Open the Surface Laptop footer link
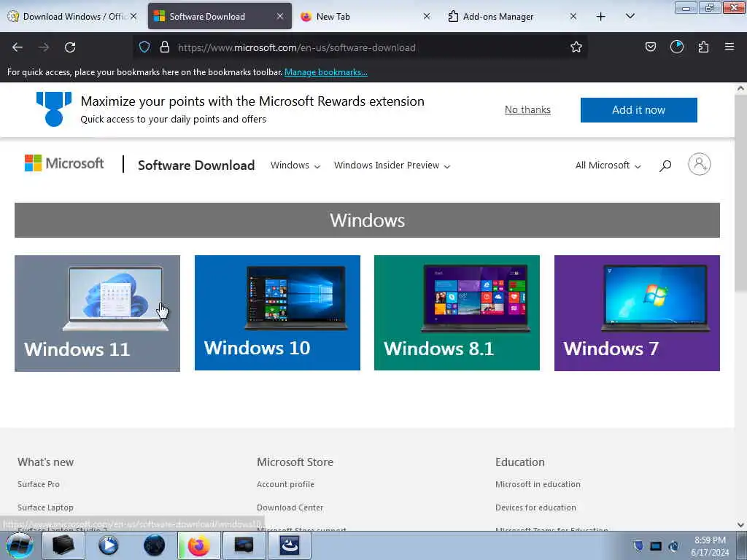This screenshot has width=747, height=560. 45,507
